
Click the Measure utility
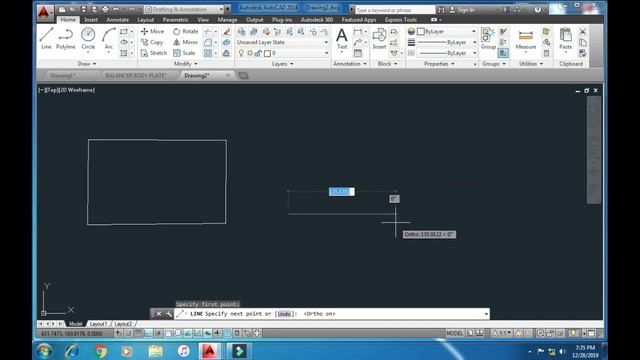tap(525, 39)
